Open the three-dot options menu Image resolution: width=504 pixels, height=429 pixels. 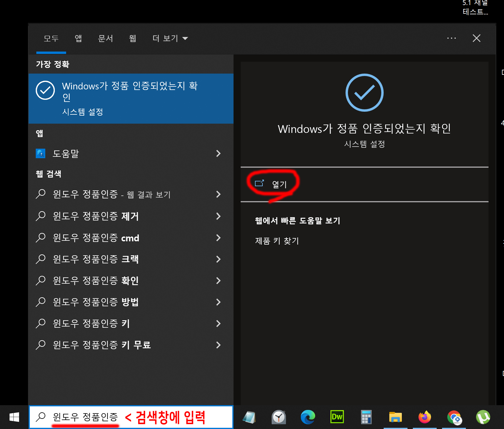click(452, 38)
